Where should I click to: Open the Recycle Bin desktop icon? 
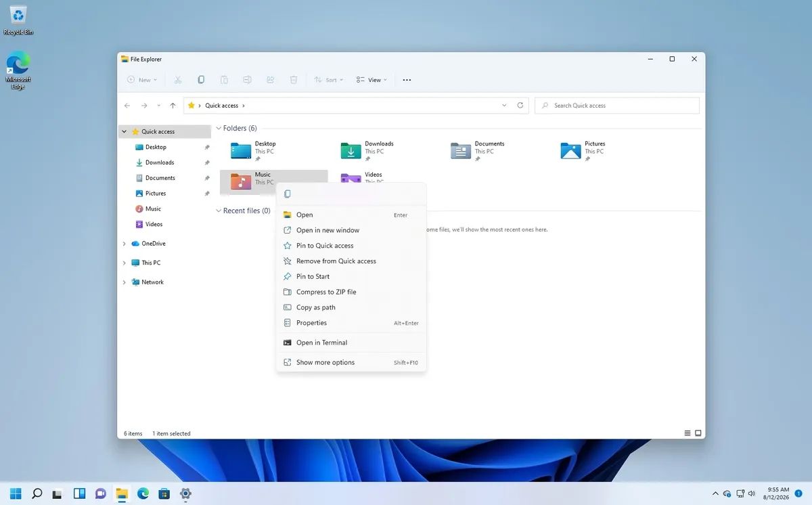(18, 20)
